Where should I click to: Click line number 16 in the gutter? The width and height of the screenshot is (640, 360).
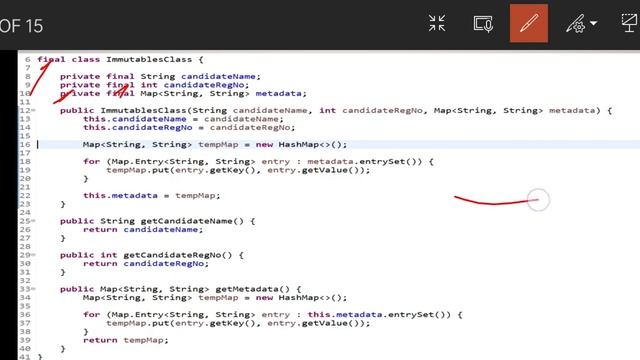pos(25,144)
